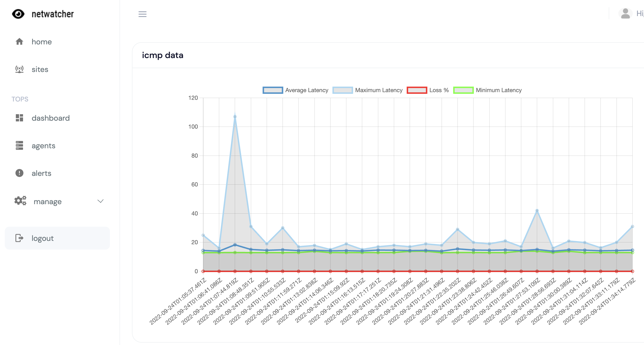644x345 pixels.
Task: Click the home house icon
Action: tap(19, 42)
